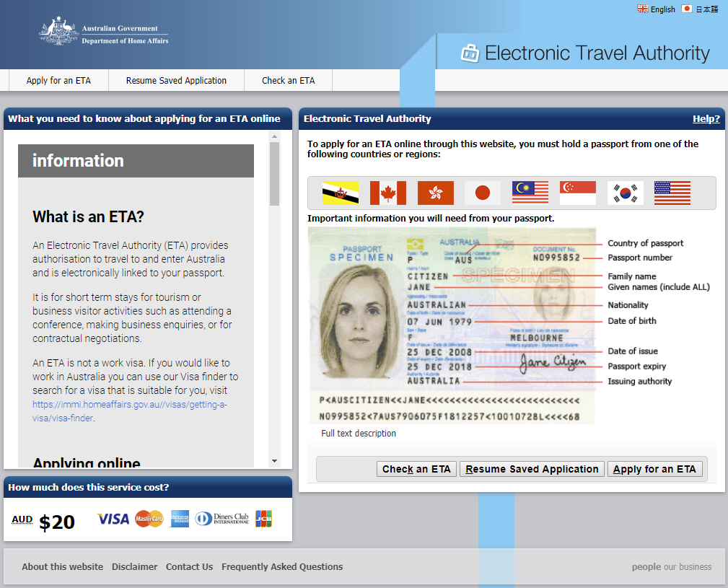Click the 'Country of passport' label
728x588 pixels.
point(645,243)
